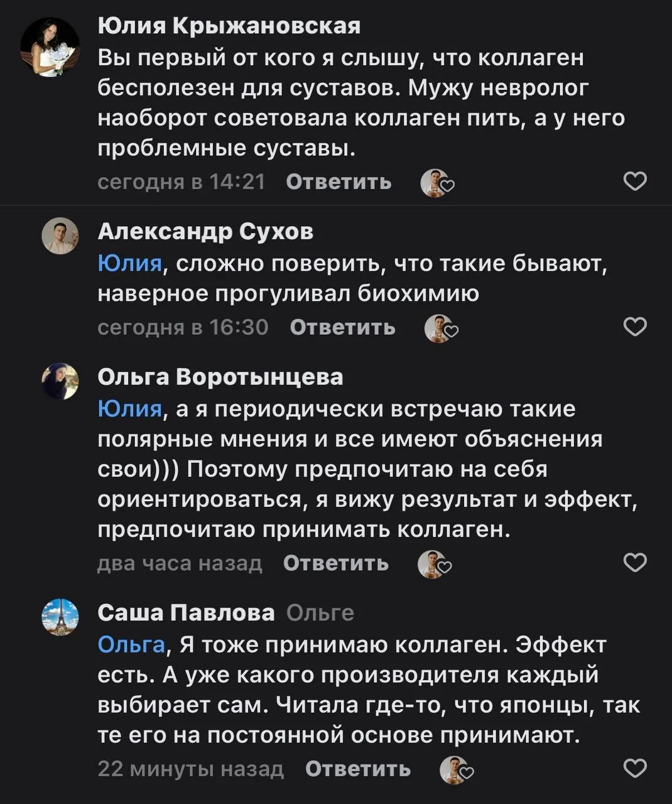Image resolution: width=672 pixels, height=804 pixels.
Task: Reply to Юлия Крыжановская's comment
Action: click(x=339, y=182)
